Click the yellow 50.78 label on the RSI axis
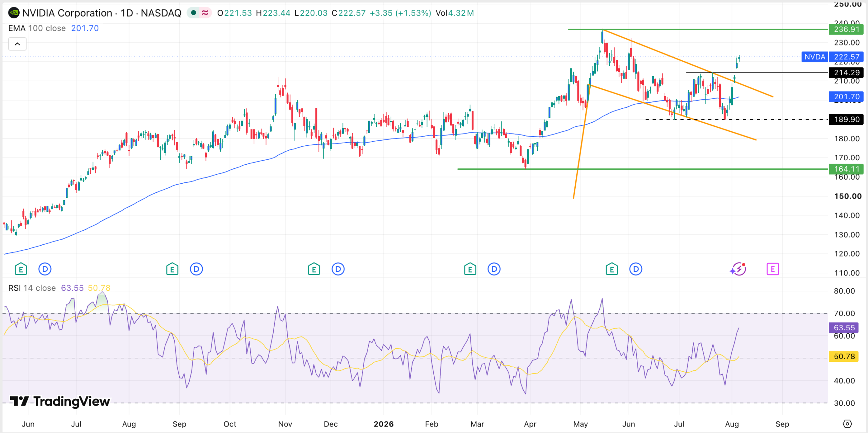 coord(844,356)
